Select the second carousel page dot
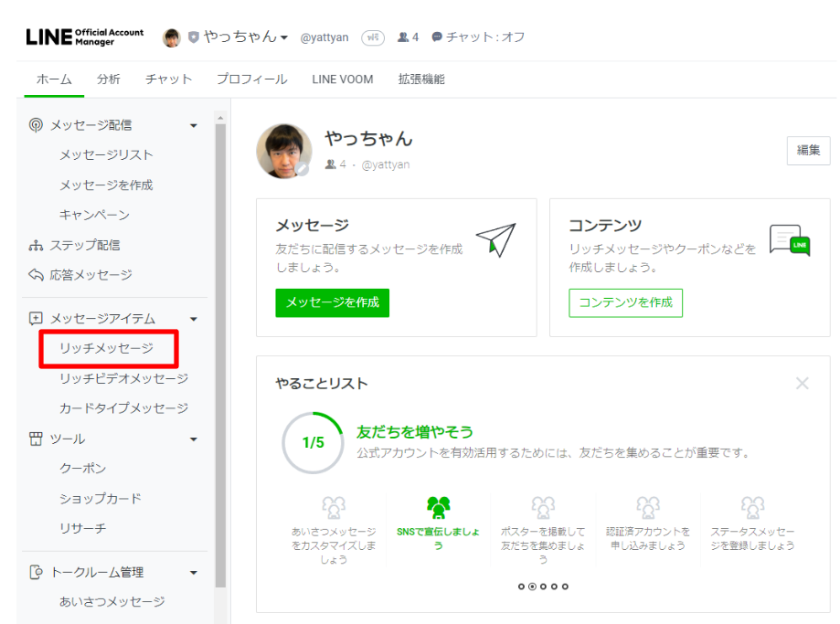Viewport: 840px width, 624px height. (x=532, y=587)
